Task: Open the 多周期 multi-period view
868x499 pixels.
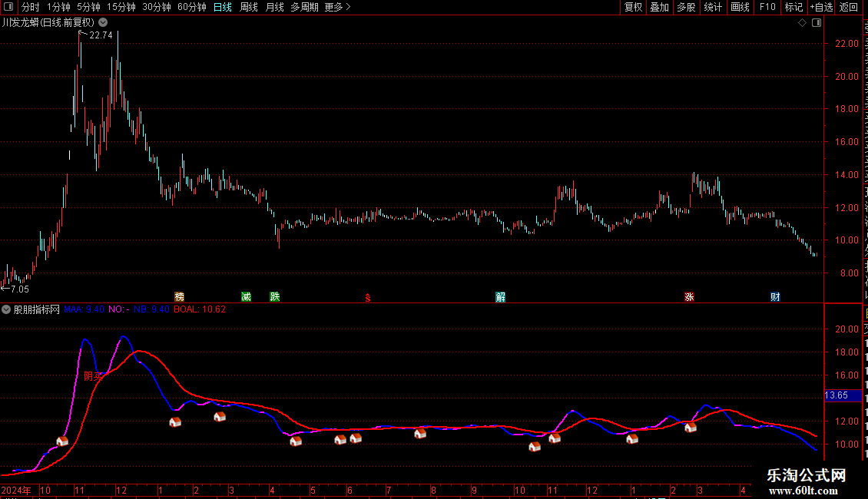Action: 304,7
